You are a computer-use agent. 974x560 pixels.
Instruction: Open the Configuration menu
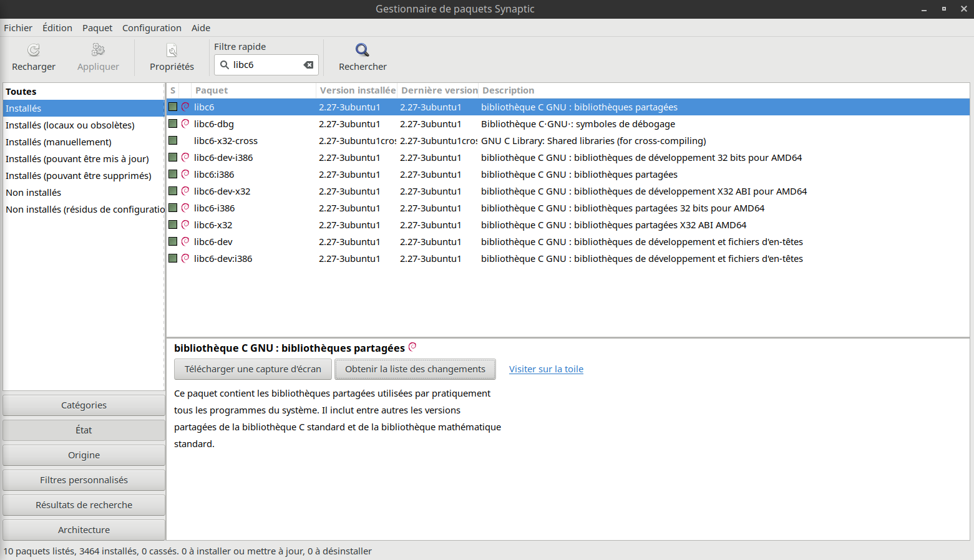tap(152, 28)
